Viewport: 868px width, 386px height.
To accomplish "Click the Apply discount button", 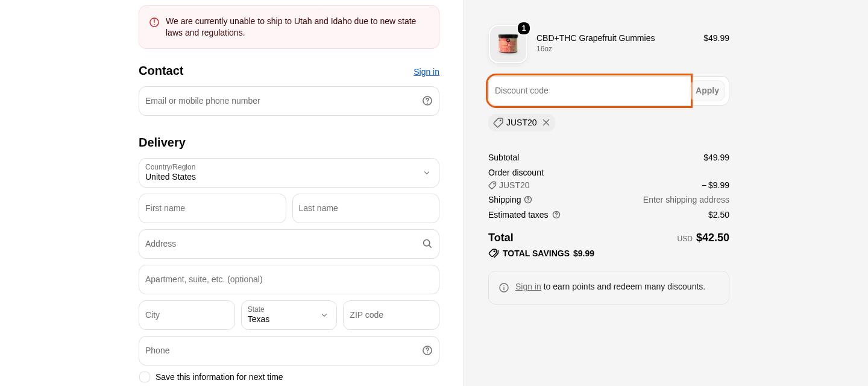I will click(x=707, y=90).
